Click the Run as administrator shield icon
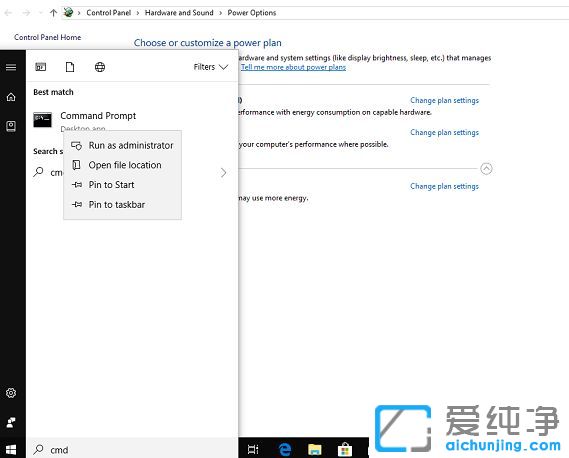 tap(77, 146)
